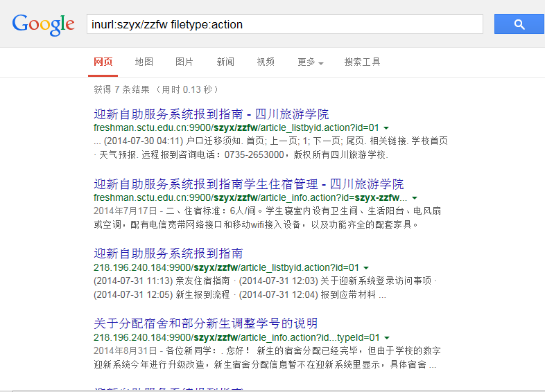Click the Google logo

[44, 24]
